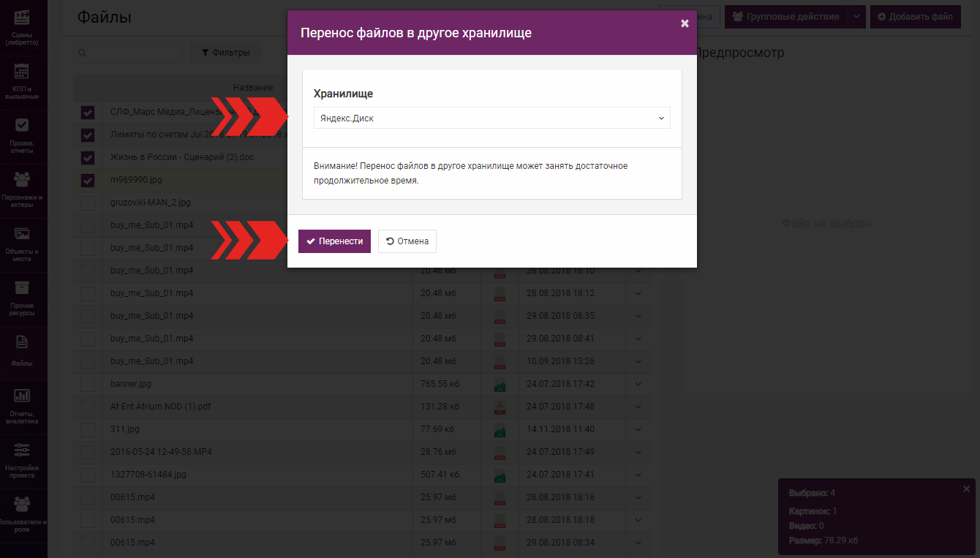Open the Хранилище dropdown showing Яндекс.Диск

pyautogui.click(x=491, y=118)
